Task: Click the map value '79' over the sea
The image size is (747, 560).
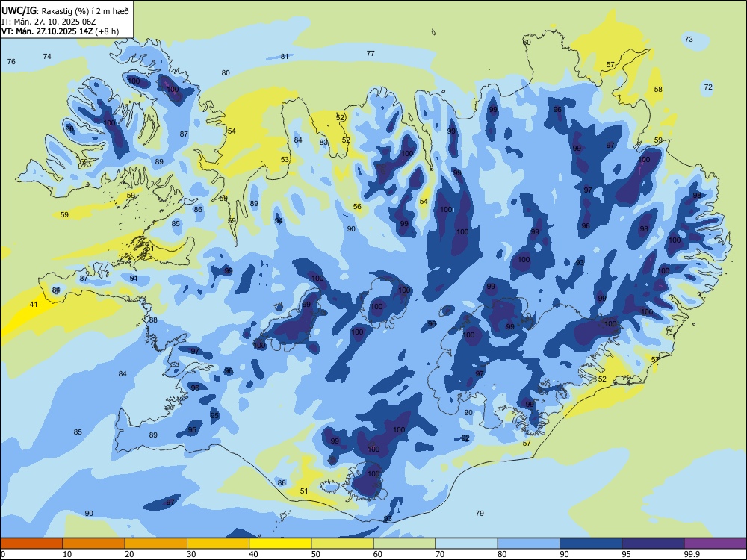Action: click(x=480, y=513)
